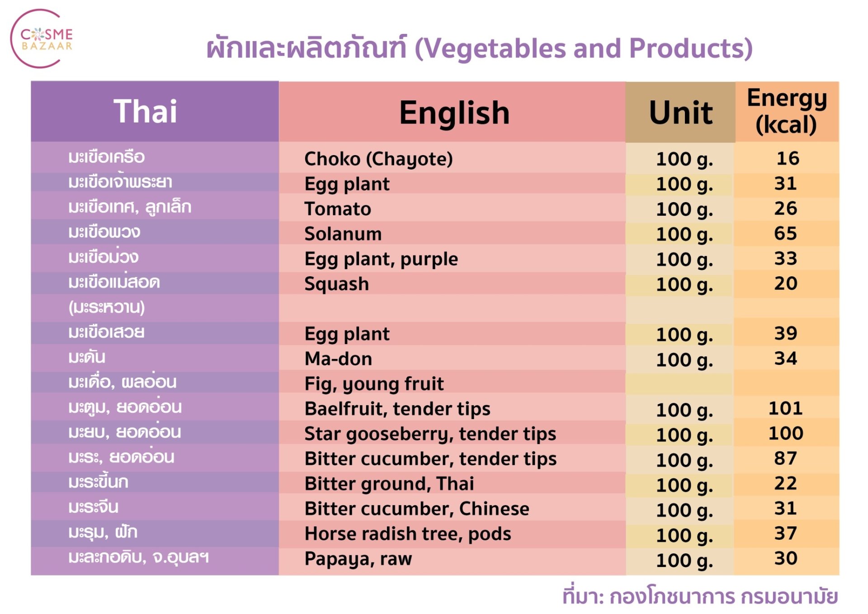Click the Energy (kcal) column header
This screenshot has height=614, width=868.
coord(787,111)
